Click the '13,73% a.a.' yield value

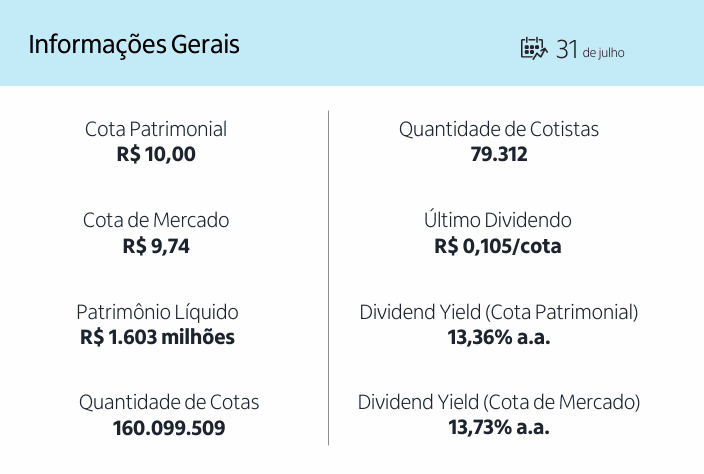click(499, 428)
